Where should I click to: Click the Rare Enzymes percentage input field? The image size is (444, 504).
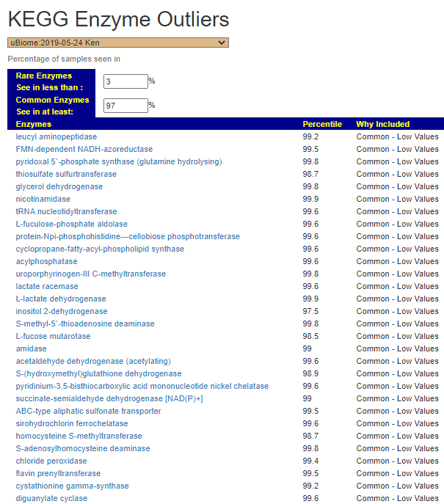pyautogui.click(x=125, y=81)
